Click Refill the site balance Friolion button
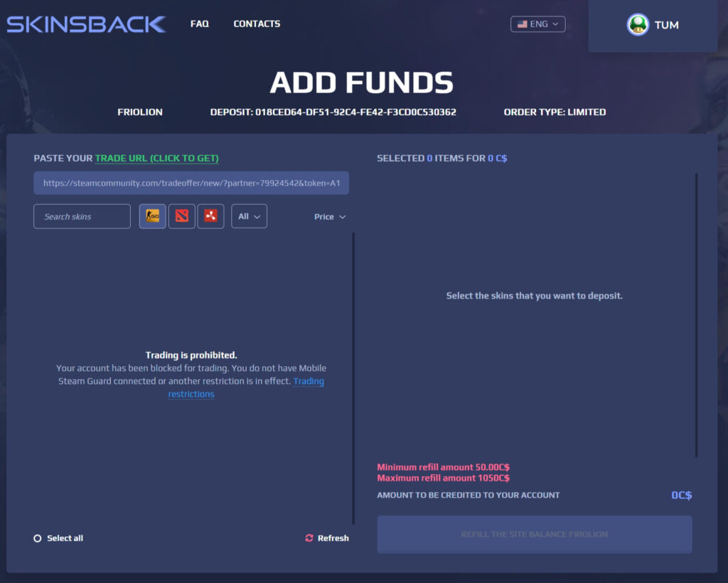Viewport: 728px width, 583px height. 535,534
